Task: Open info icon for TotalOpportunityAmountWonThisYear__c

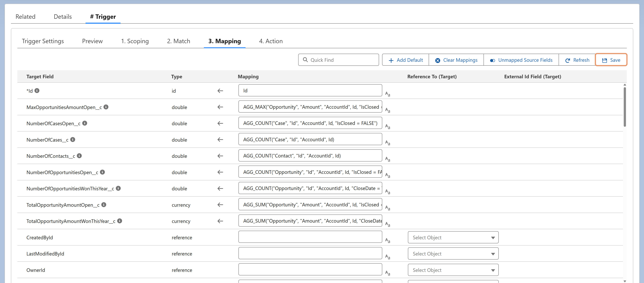Action: [120, 221]
